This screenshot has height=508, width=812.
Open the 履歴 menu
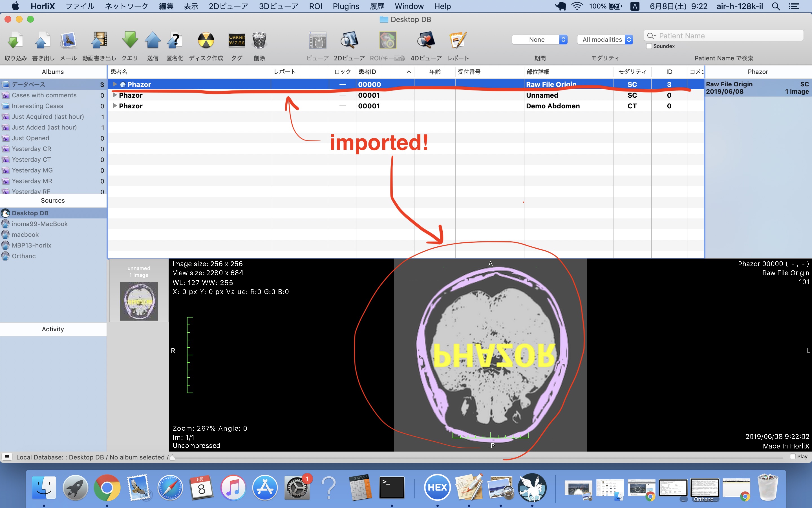(x=377, y=6)
